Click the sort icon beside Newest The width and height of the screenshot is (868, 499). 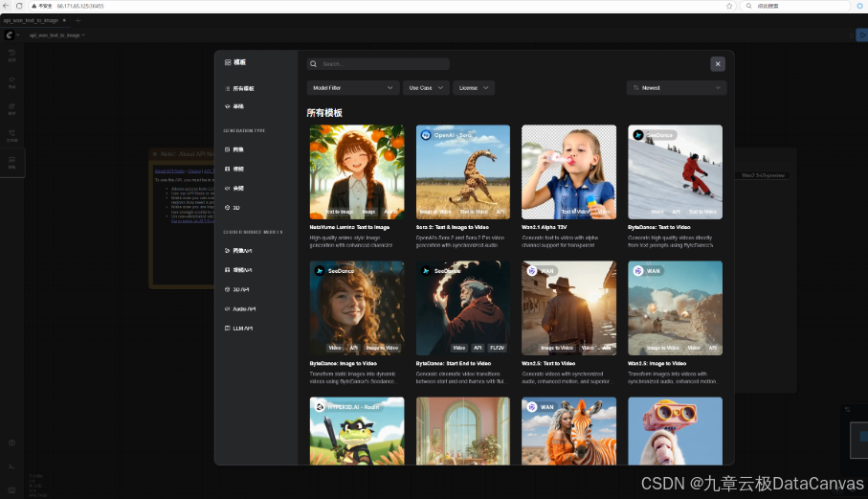636,87
